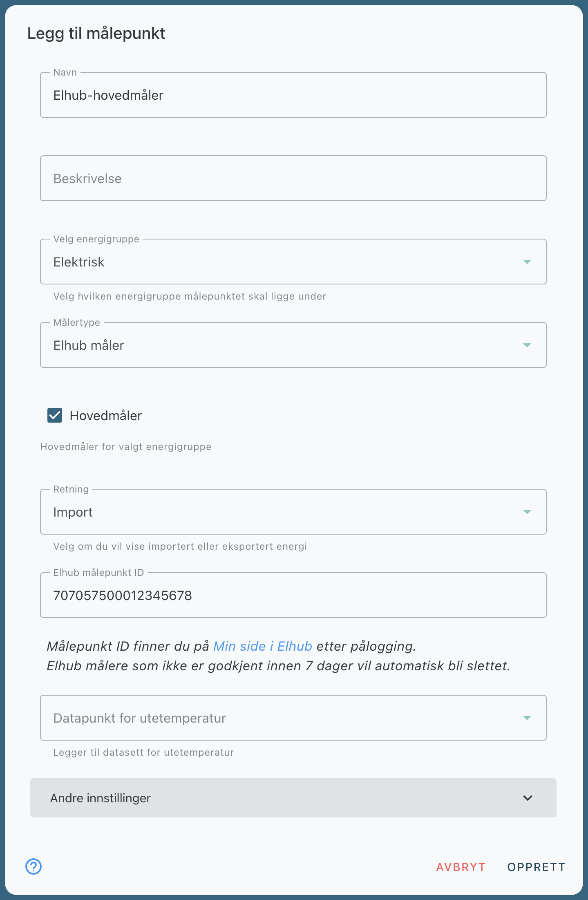Click the AVBRYT button
Screen dimensions: 588x900
pyautogui.click(x=461, y=867)
